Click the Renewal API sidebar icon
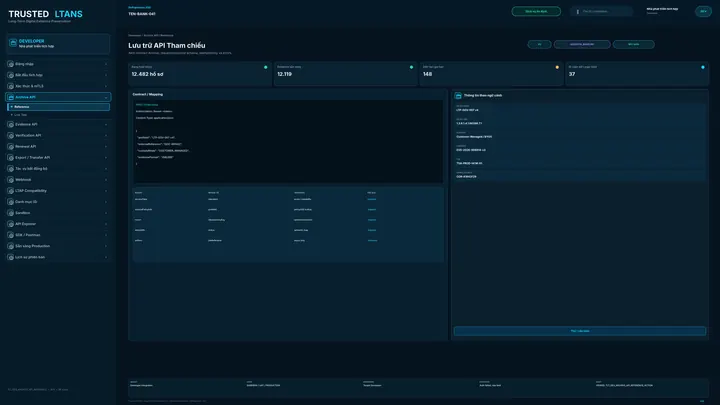The width and height of the screenshot is (720, 405). (x=11, y=146)
